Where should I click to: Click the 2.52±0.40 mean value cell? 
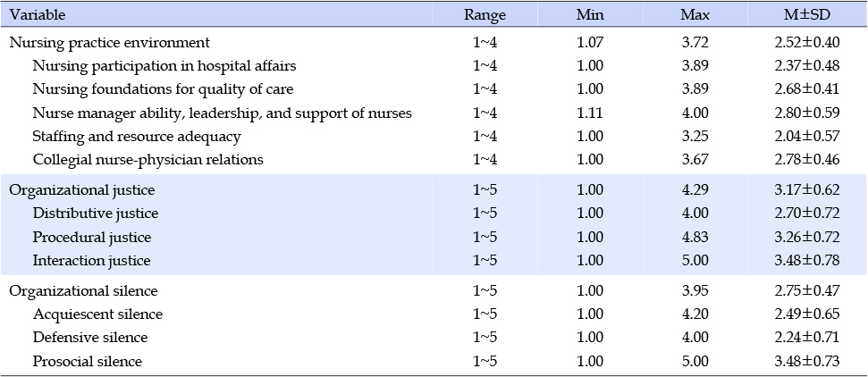tap(807, 42)
